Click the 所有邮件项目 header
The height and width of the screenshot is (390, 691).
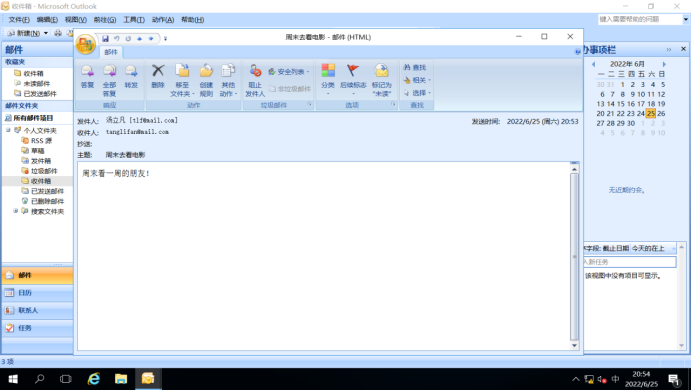coord(37,118)
